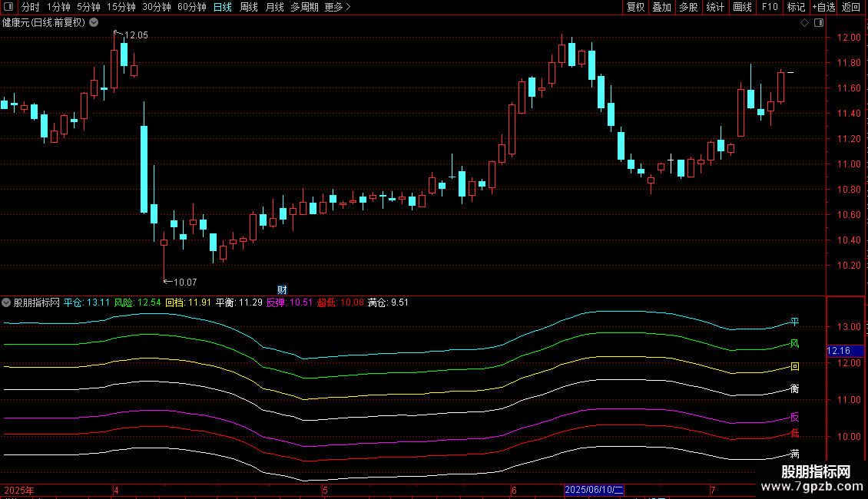Click the 回 label on yellow line
This screenshot has width=868, height=499.
794,366
